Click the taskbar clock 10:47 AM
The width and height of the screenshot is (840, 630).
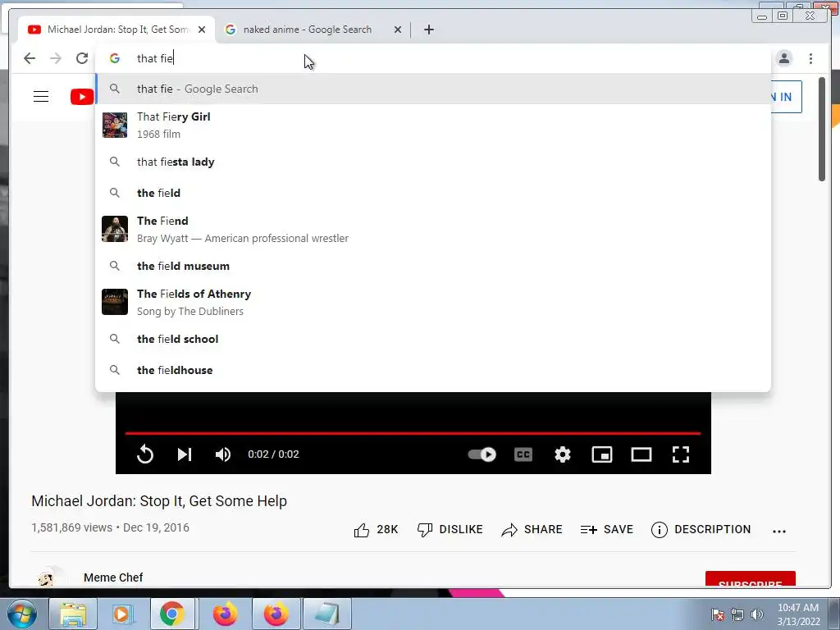pyautogui.click(x=798, y=614)
